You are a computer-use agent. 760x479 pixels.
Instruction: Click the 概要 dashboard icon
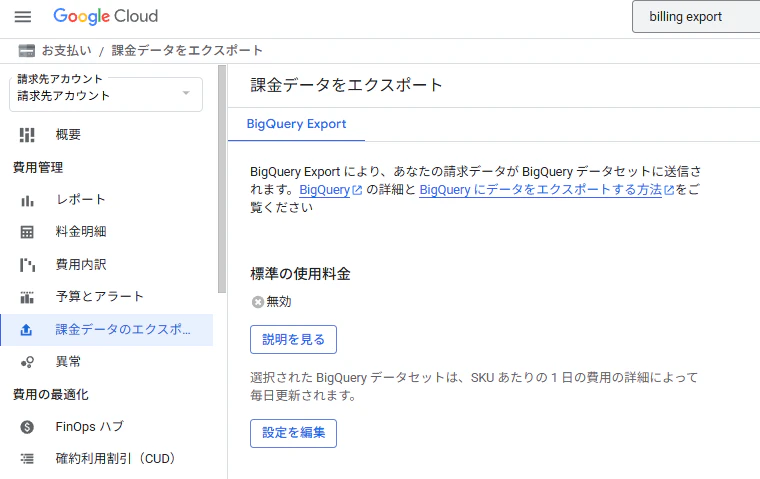tap(27, 135)
